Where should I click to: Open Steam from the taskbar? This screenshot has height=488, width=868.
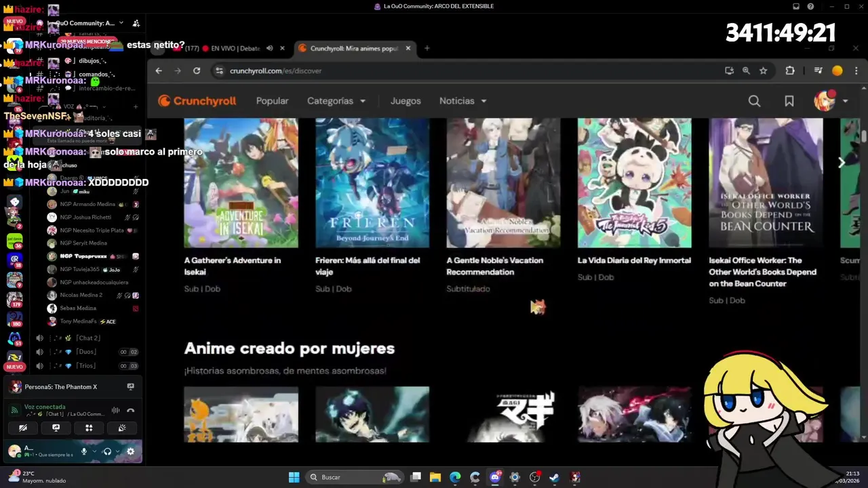click(555, 477)
